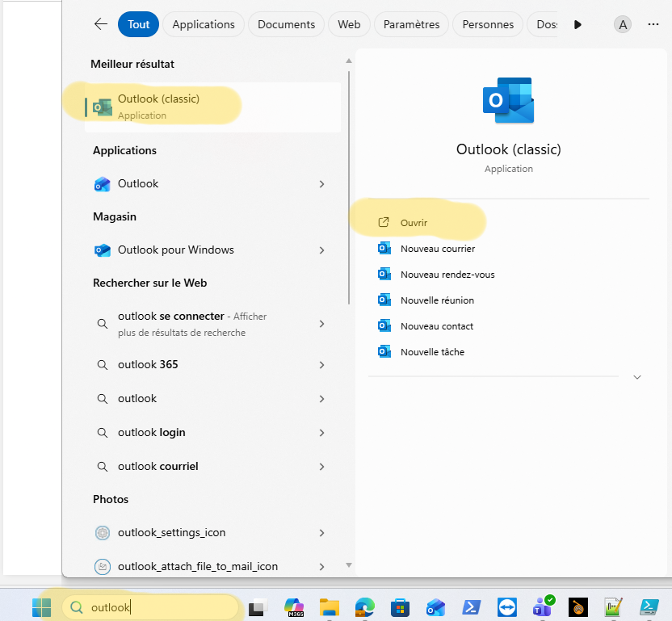This screenshot has width=672, height=621.
Task: Launch Microsoft Edge from the taskbar
Action: point(365,607)
